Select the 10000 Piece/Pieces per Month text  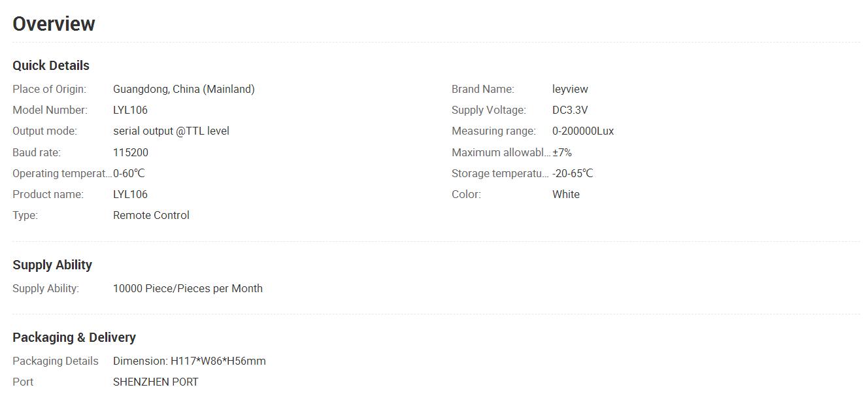pyautogui.click(x=188, y=288)
